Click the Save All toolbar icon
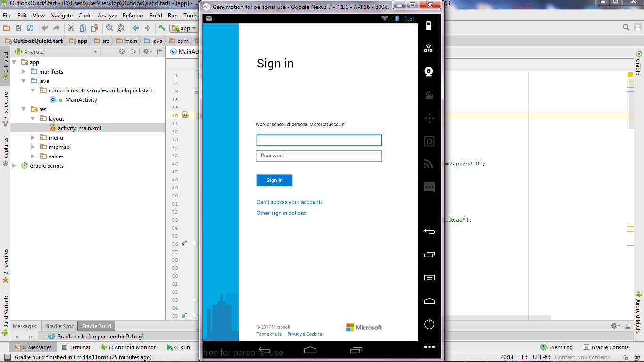Screen dimensions: 644x362 (x=18, y=28)
